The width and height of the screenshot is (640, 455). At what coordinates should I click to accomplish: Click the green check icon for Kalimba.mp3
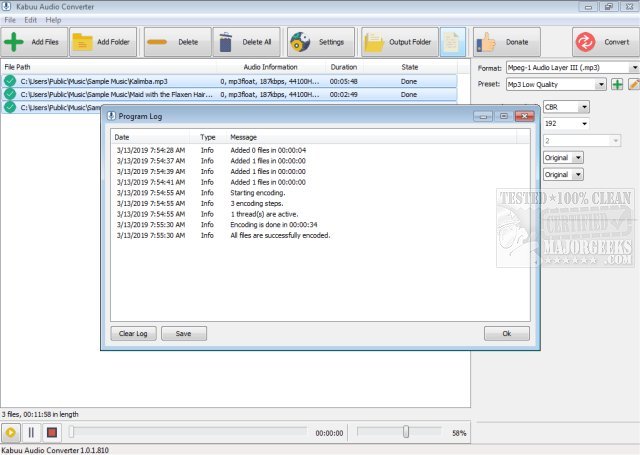coord(10,81)
